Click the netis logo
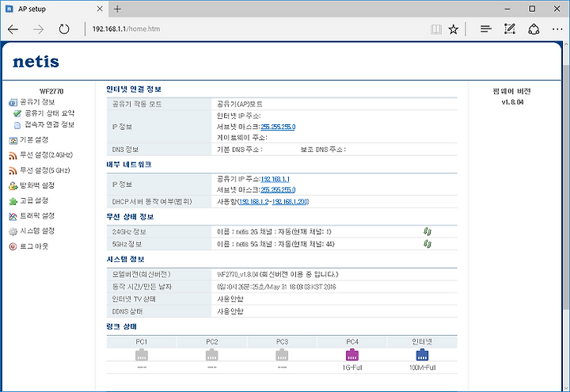Viewport: 570px width, 392px height. pyautogui.click(x=36, y=62)
